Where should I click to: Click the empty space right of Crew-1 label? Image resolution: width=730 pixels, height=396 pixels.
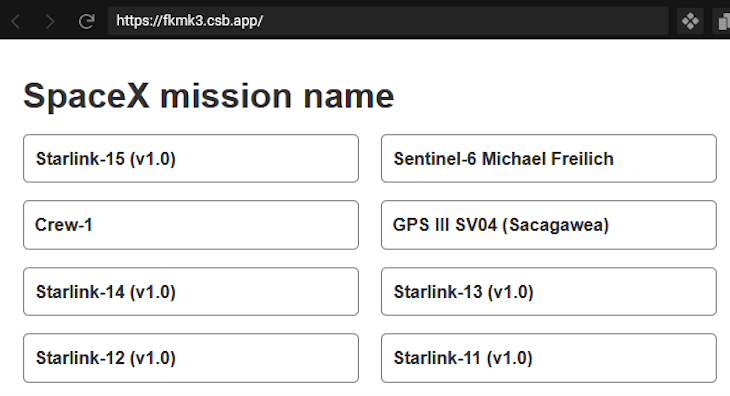pyautogui.click(x=223, y=225)
